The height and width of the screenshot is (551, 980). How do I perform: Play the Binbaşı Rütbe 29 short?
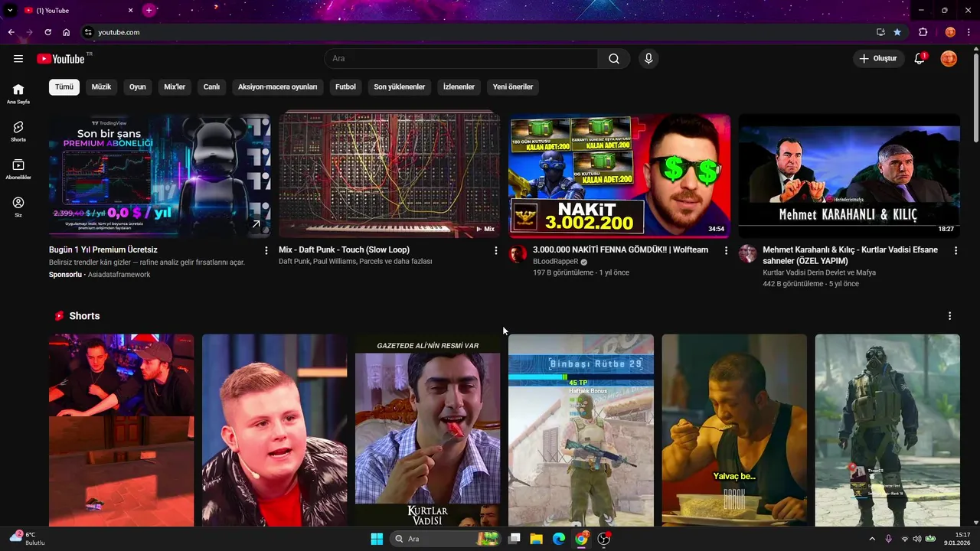[x=581, y=430]
